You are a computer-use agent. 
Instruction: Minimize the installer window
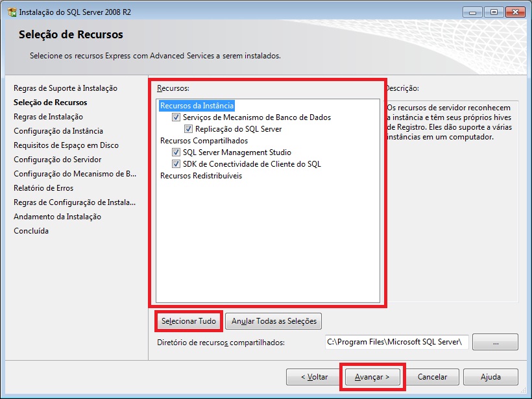tap(472, 12)
